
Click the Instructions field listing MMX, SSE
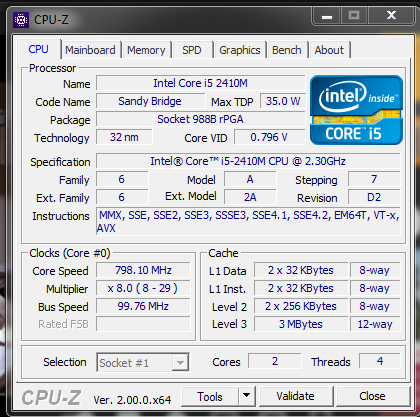coord(248,221)
